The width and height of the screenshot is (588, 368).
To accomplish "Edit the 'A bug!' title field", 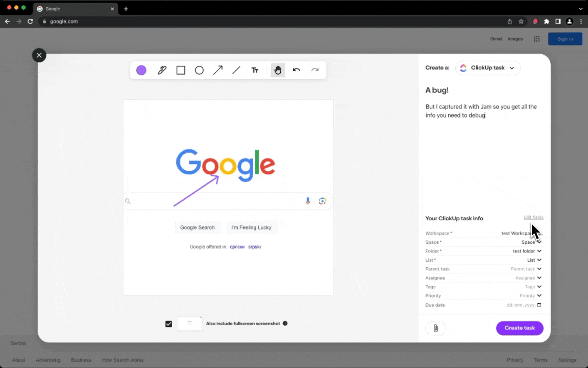I will [x=437, y=90].
